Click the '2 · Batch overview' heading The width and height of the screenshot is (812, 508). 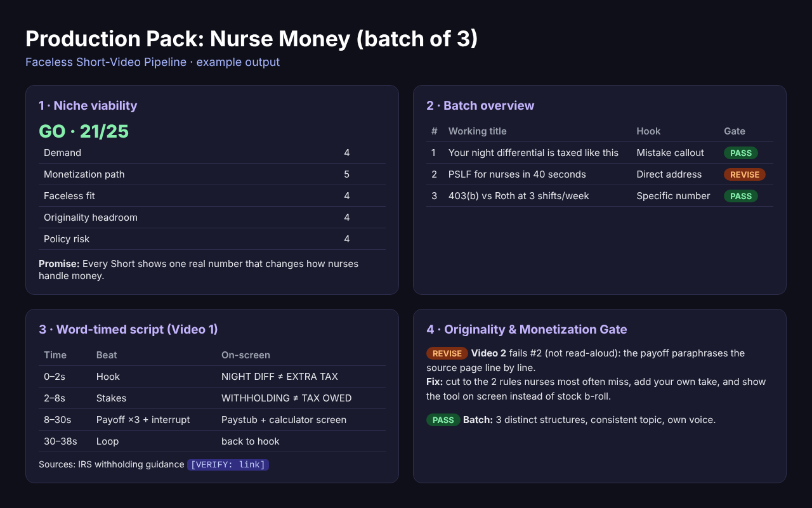point(480,105)
